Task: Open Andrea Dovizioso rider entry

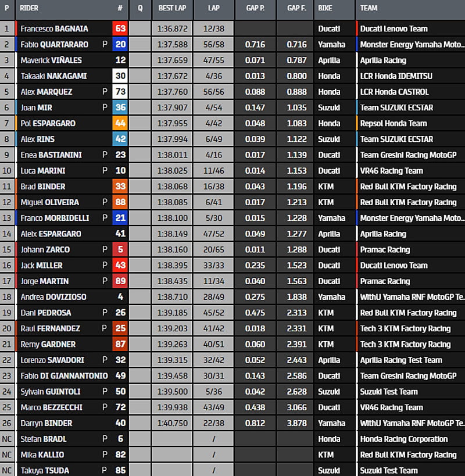Action: point(53,297)
